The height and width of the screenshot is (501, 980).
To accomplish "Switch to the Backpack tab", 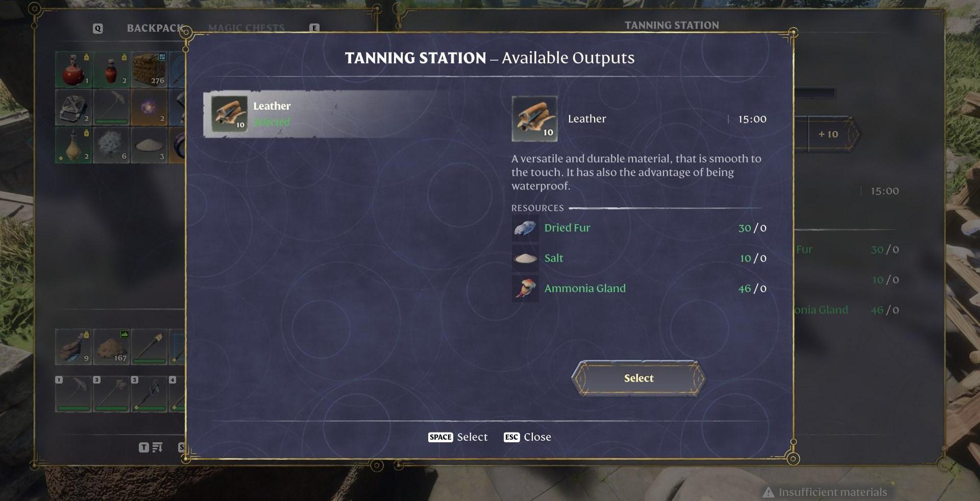I will click(155, 28).
